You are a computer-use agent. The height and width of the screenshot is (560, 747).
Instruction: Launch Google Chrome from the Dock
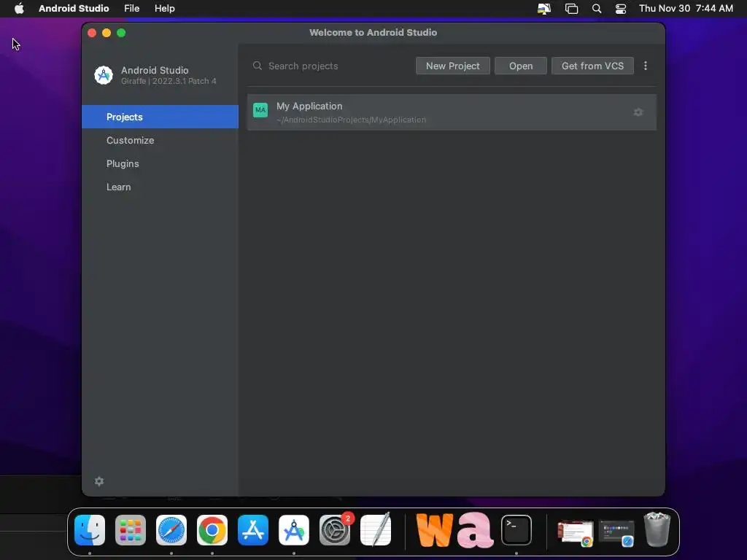pos(212,530)
